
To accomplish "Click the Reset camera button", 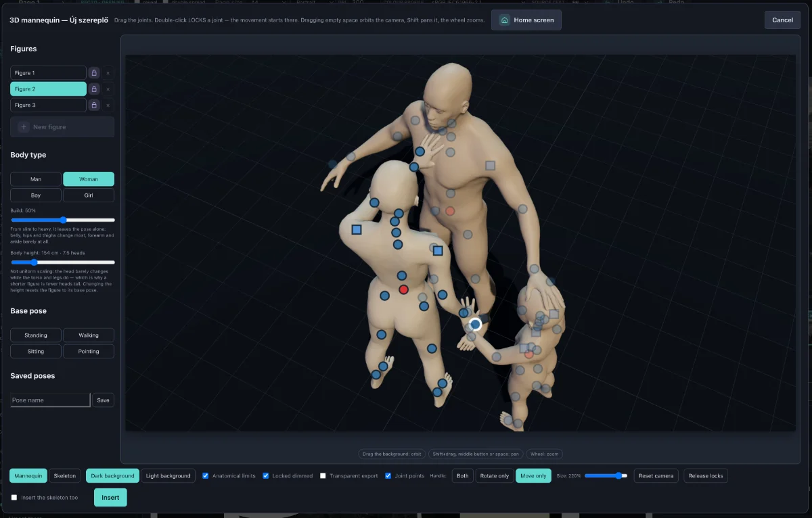I will pos(656,475).
